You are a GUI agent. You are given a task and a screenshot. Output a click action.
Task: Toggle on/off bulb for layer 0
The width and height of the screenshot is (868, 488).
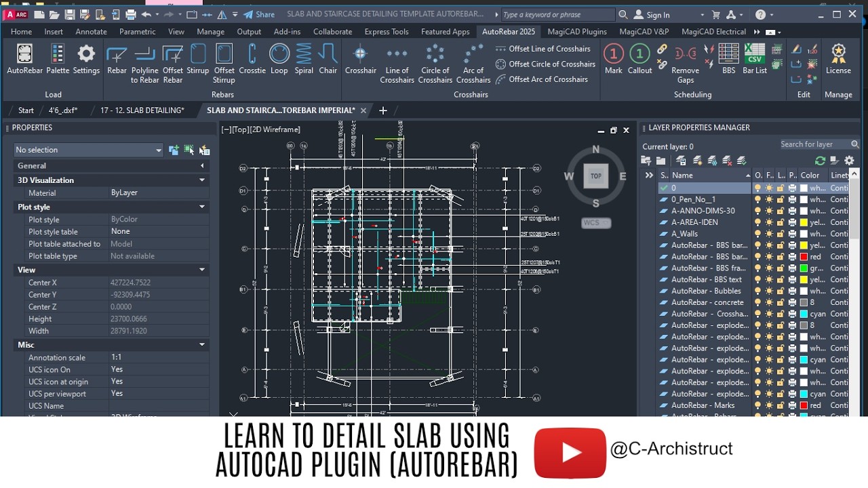(758, 188)
